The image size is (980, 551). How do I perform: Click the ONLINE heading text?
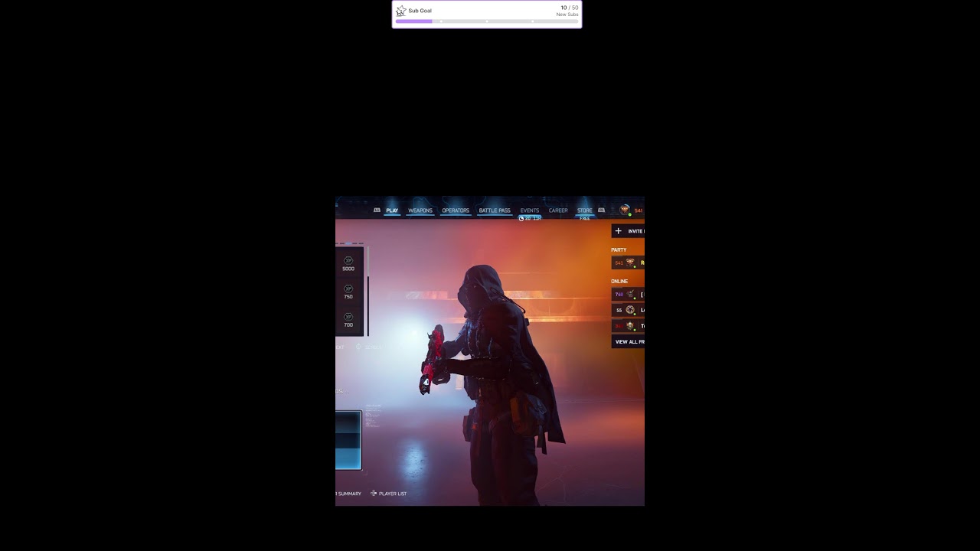(x=619, y=282)
